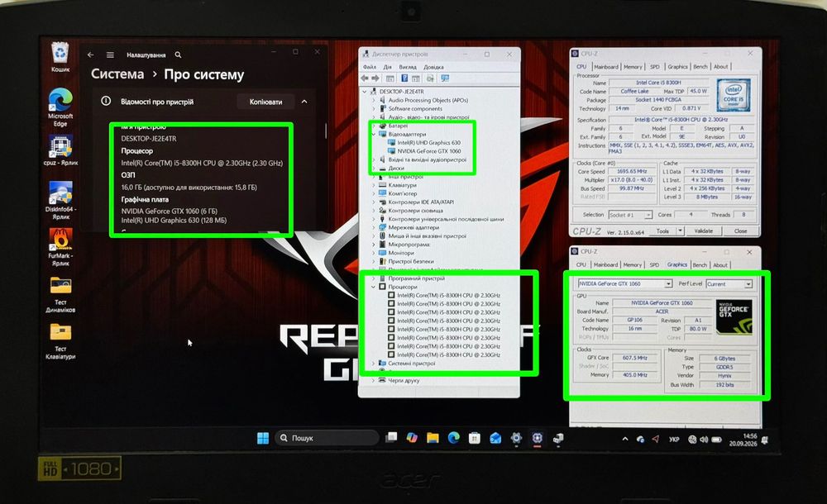Open the battery icon in system tray
The width and height of the screenshot is (827, 504).
pyautogui.click(x=716, y=439)
